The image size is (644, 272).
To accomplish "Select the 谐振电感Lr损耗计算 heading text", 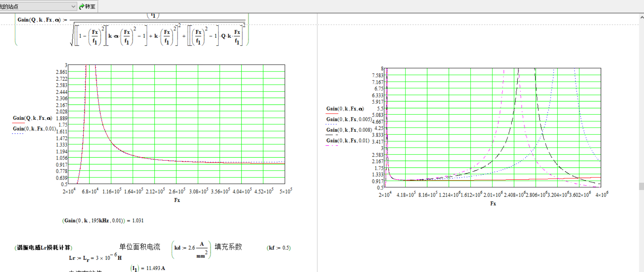I will tap(44, 247).
